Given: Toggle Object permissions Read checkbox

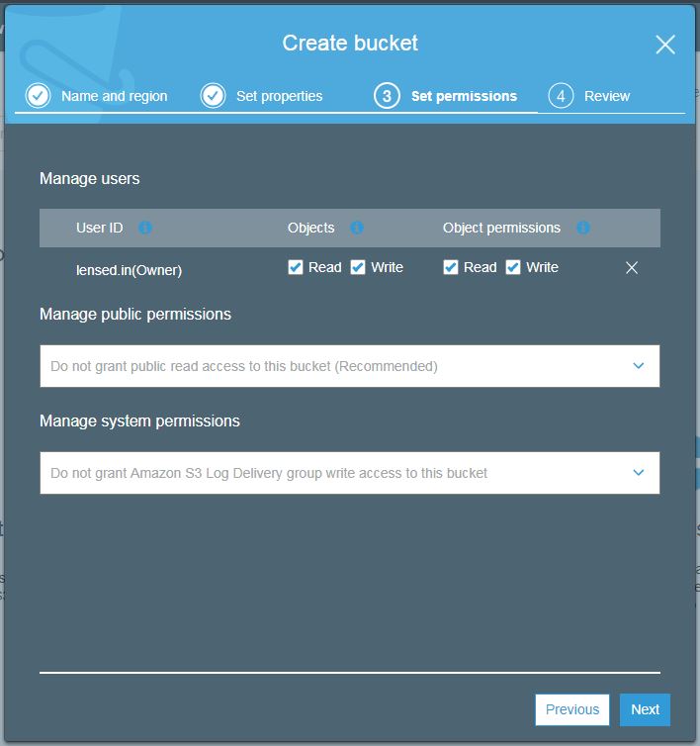Looking at the screenshot, I should point(450,267).
